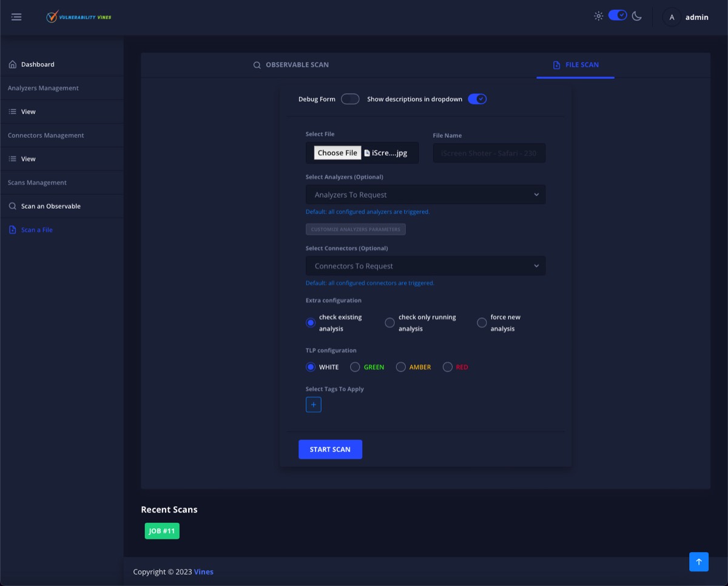Image resolution: width=728 pixels, height=586 pixels.
Task: Click the Dashboard home icon
Action: 13,64
